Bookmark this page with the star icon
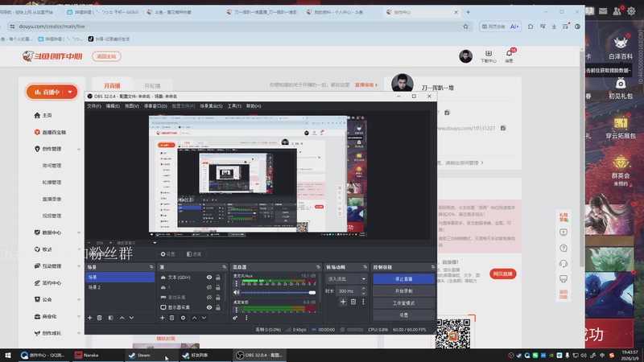The width and height of the screenshot is (644, 362). (465, 27)
